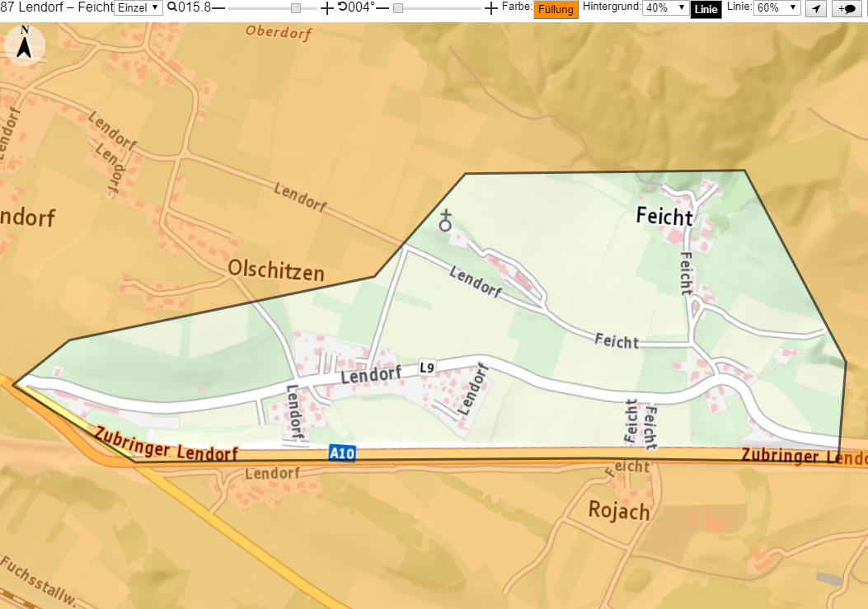Click the Feicht village label on map
Screen dimensions: 868x609
tap(664, 216)
